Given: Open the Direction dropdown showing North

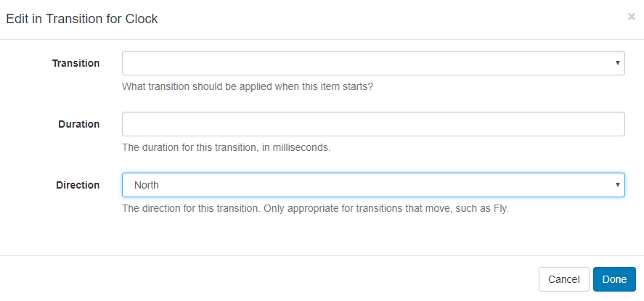Looking at the screenshot, I should coord(373,185).
